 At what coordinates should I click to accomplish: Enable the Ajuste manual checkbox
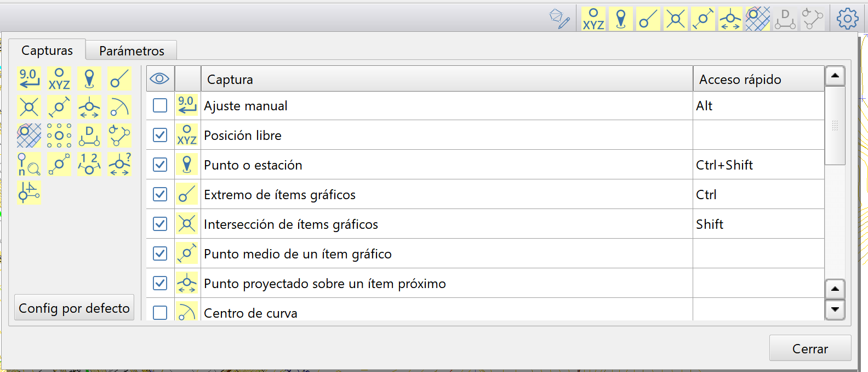click(x=160, y=105)
